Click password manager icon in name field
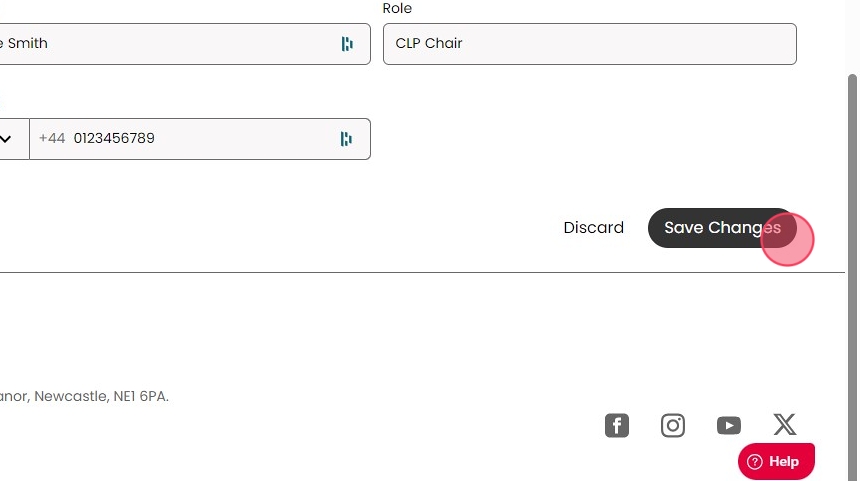Viewport: 860px width, 481px height. pyautogui.click(x=347, y=44)
